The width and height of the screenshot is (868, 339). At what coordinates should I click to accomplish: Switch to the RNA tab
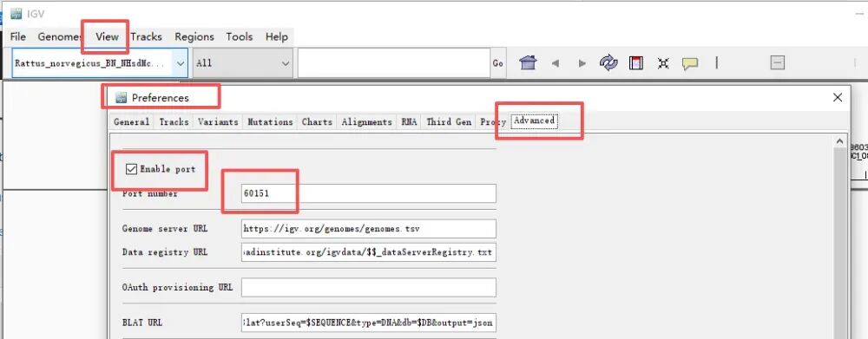(409, 122)
